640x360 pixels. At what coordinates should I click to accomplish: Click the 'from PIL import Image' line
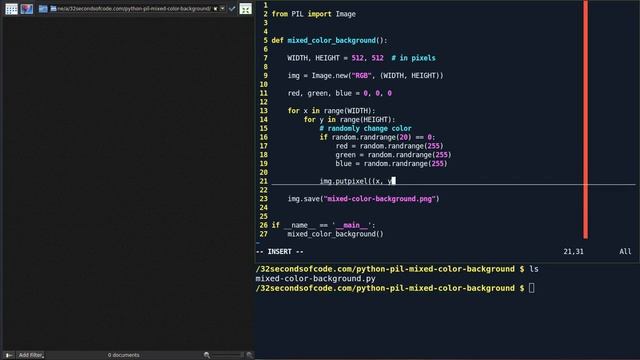[x=313, y=14]
